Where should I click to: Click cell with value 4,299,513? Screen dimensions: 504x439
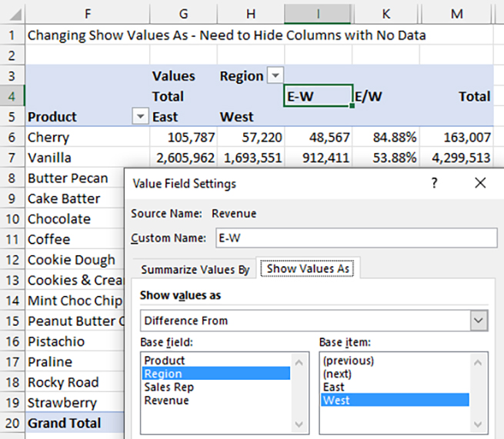click(x=456, y=158)
